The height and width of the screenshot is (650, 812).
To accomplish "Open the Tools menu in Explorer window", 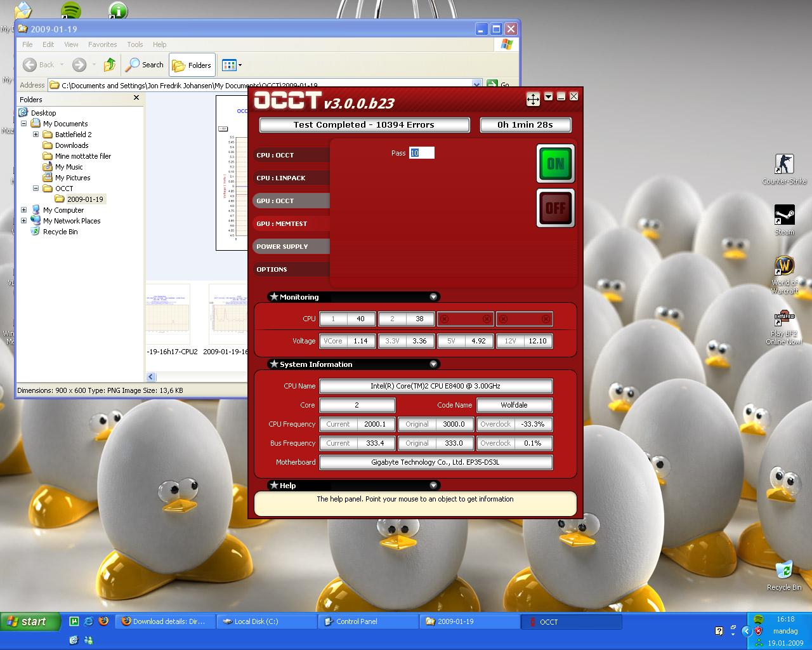I will (x=135, y=44).
